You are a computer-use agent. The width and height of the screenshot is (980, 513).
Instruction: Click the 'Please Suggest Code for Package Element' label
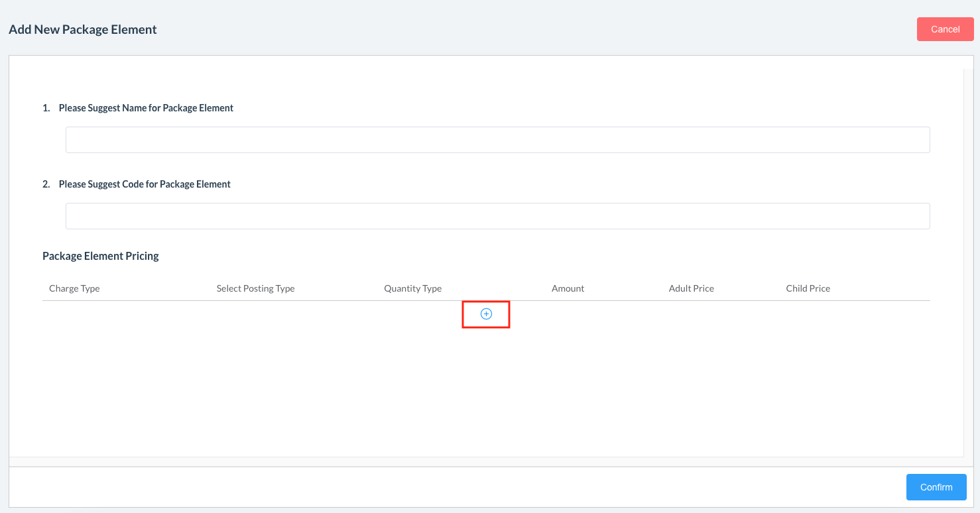[x=145, y=184]
